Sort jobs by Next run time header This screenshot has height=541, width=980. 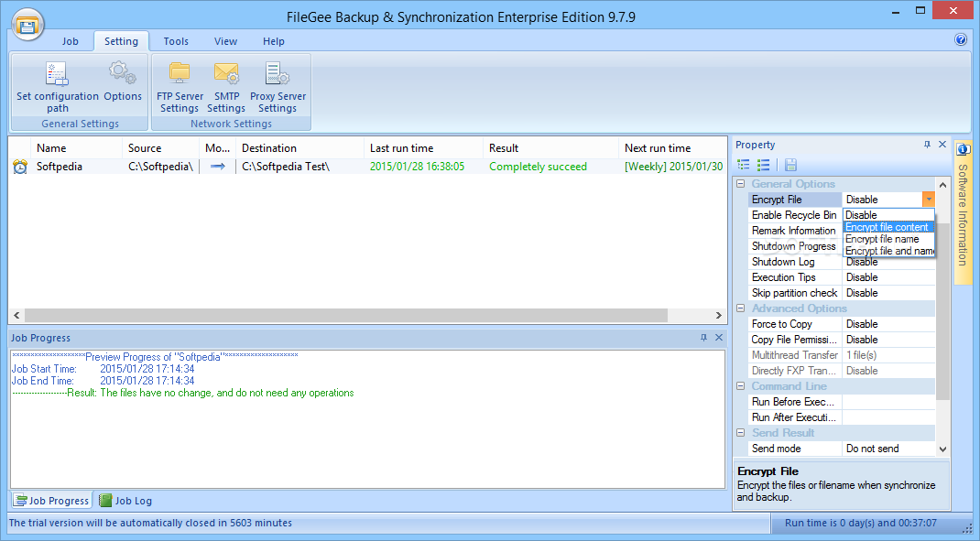(672, 148)
